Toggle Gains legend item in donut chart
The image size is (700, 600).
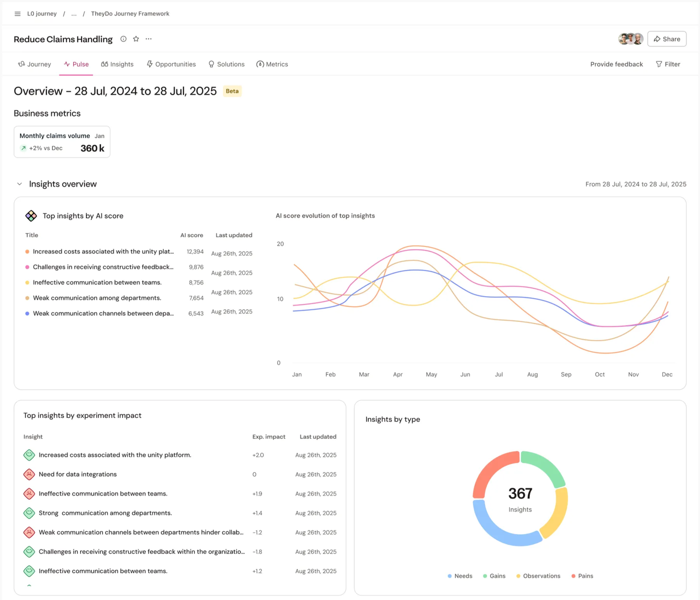click(494, 576)
